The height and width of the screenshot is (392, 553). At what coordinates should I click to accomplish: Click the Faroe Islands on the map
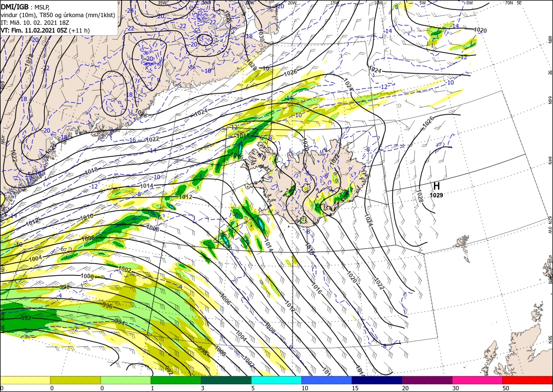click(463, 243)
